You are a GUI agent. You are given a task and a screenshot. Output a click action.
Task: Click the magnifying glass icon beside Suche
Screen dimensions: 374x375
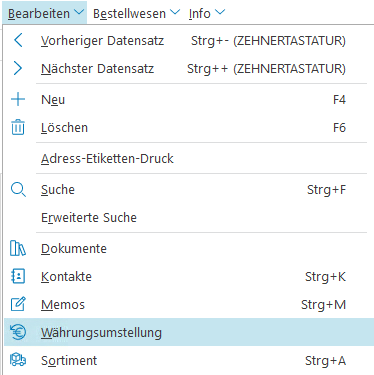pos(18,190)
